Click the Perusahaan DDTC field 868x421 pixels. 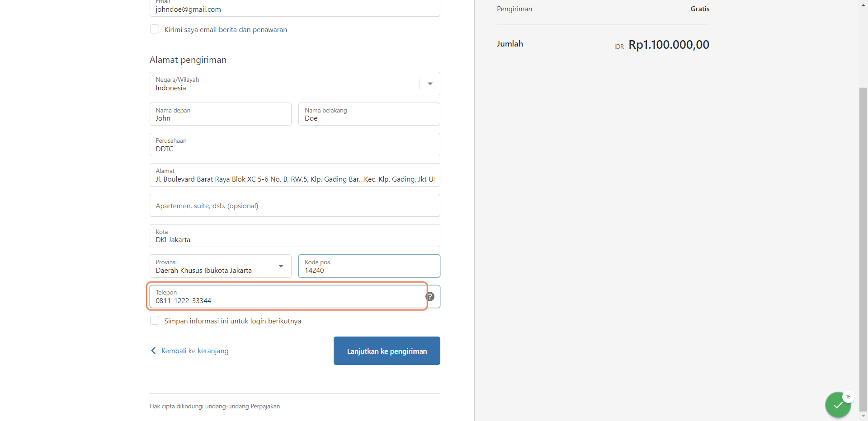pyautogui.click(x=295, y=145)
